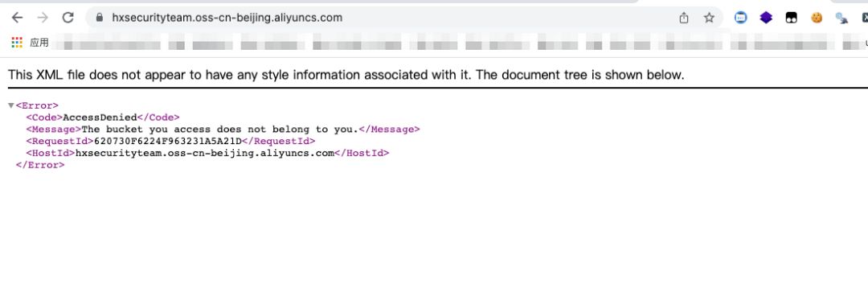Open the purple stacked layers extension
Viewport: 868px width, 297px height.
766,18
